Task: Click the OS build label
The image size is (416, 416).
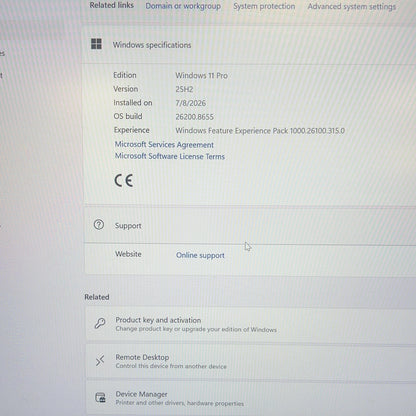Action: coord(128,116)
